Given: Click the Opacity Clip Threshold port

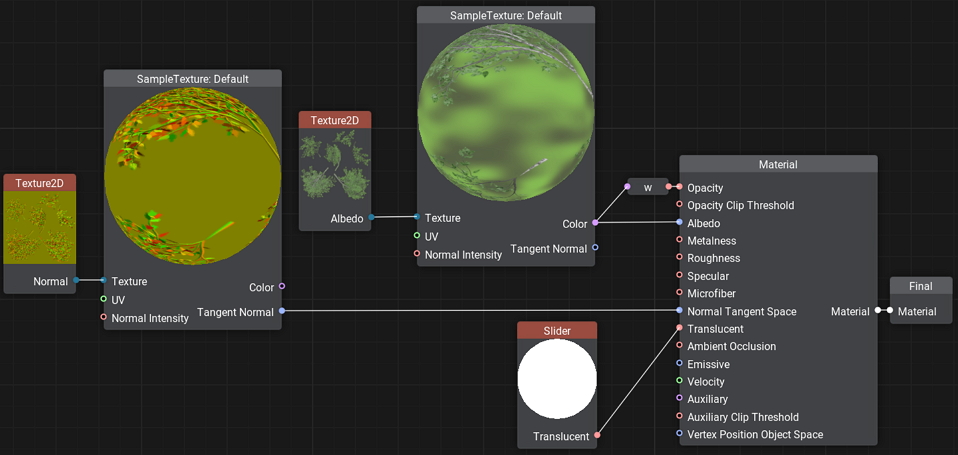Looking at the screenshot, I should click(x=680, y=205).
